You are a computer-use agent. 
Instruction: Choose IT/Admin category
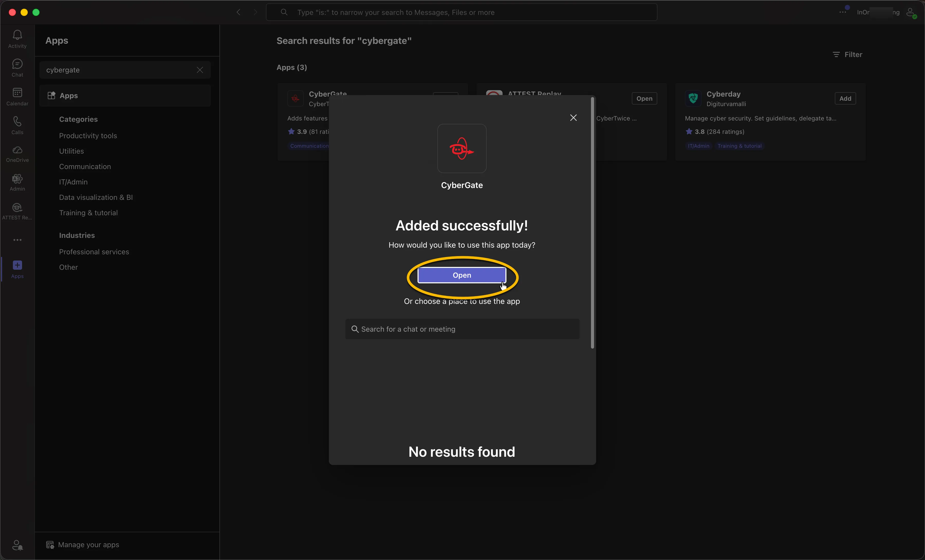pos(73,182)
